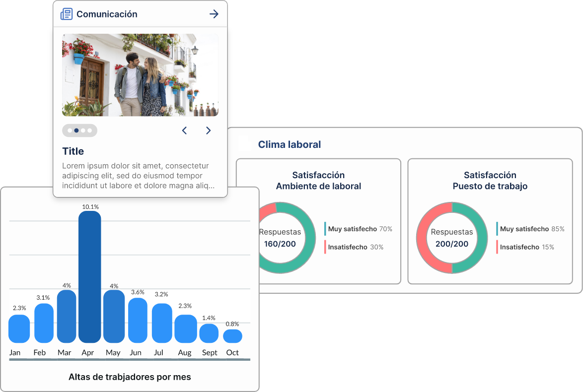Click the Clima laboral heading

289,144
